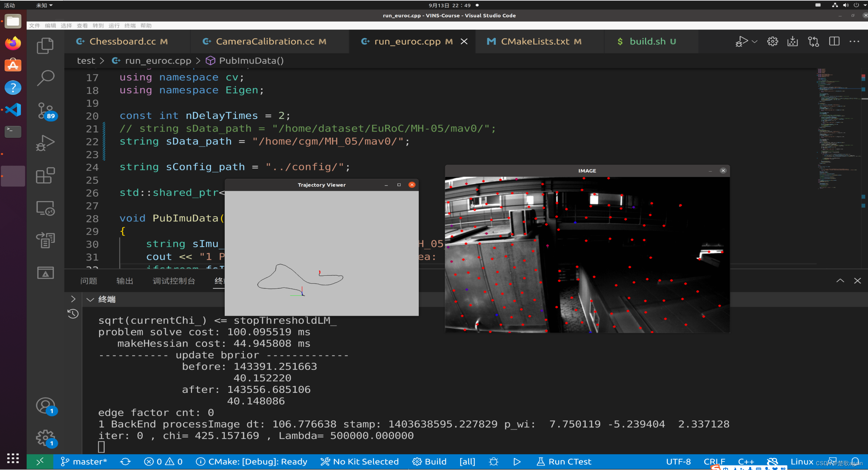Open the Run and Debug view
This screenshot has height=470, width=868.
click(45, 143)
